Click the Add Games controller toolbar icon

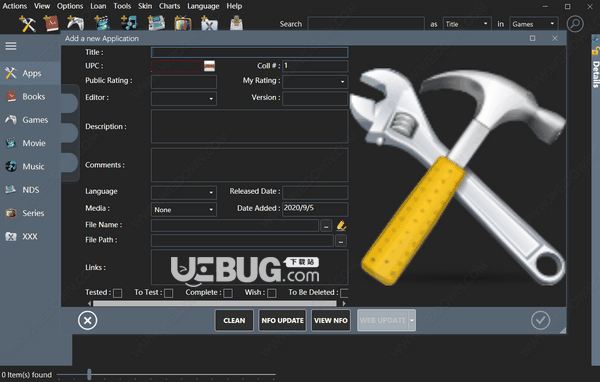[x=75, y=23]
